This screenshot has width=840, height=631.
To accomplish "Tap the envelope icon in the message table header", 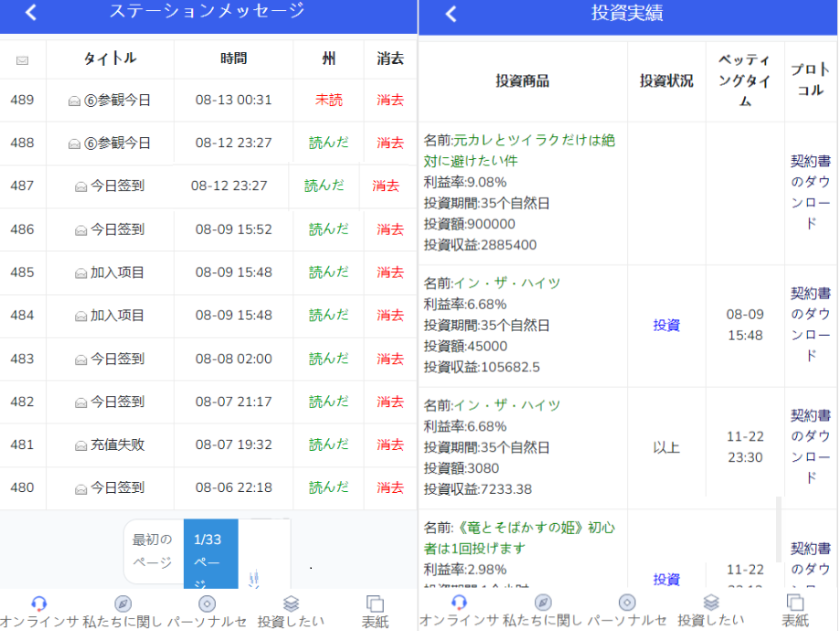I will [x=23, y=60].
